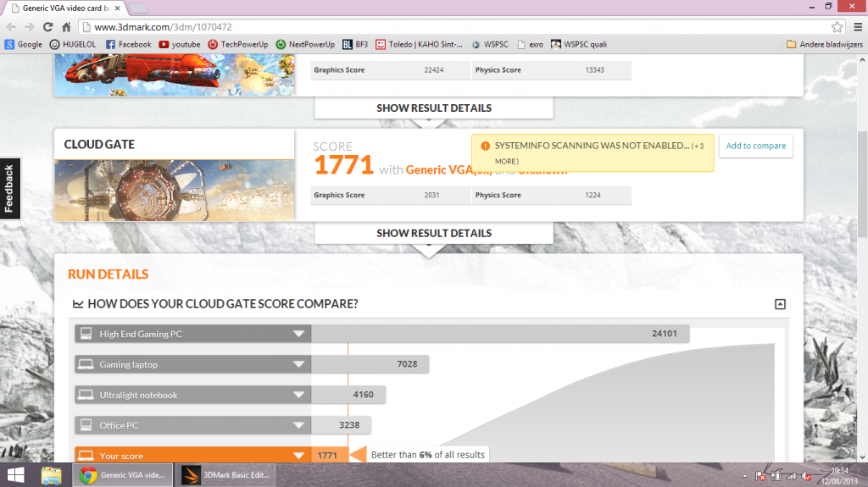This screenshot has width=868, height=487.
Task: Click the Add to compare button
Action: point(756,146)
